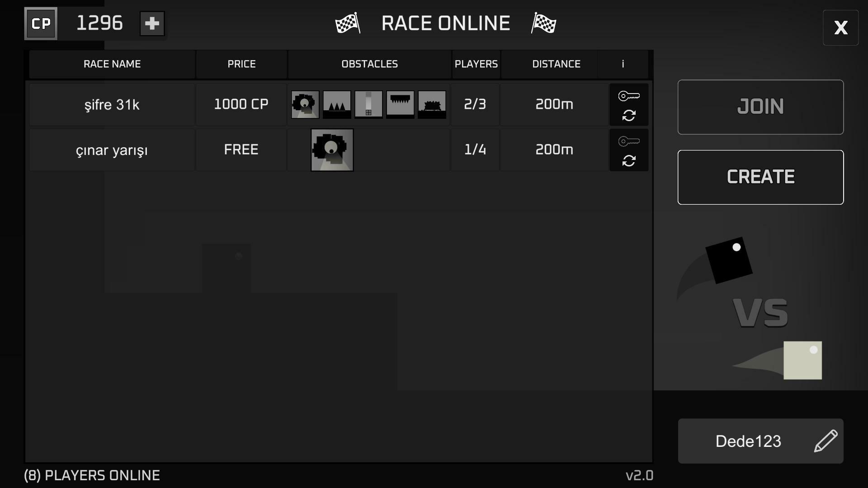The width and height of the screenshot is (868, 488).
Task: Click refresh icon on şifre 31k row
Action: [x=628, y=116]
